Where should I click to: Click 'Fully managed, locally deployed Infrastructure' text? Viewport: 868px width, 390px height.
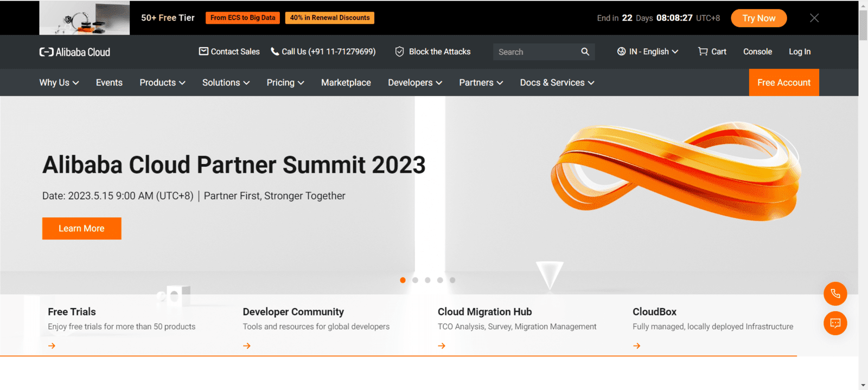point(713,326)
